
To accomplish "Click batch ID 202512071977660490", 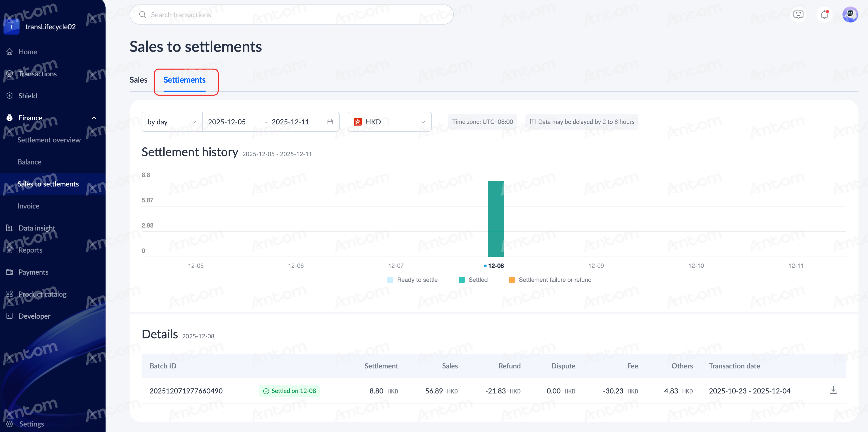I will coord(186,390).
